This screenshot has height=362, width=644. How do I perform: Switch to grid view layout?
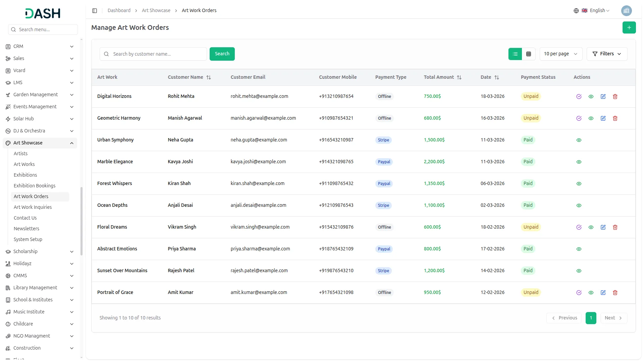pos(529,54)
